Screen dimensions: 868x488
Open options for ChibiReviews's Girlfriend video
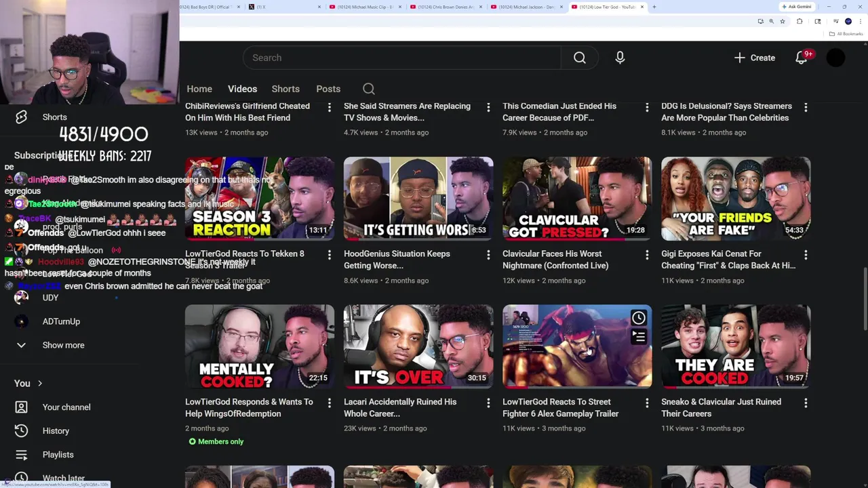point(330,107)
